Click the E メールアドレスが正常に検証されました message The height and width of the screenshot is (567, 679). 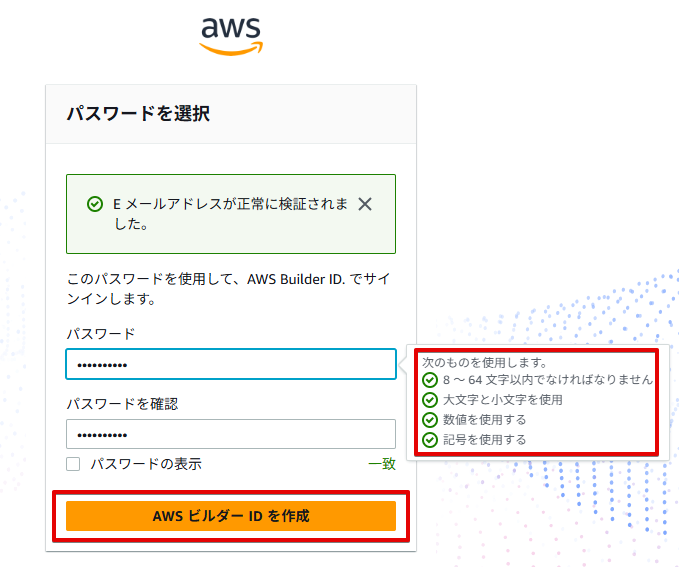[x=230, y=214]
